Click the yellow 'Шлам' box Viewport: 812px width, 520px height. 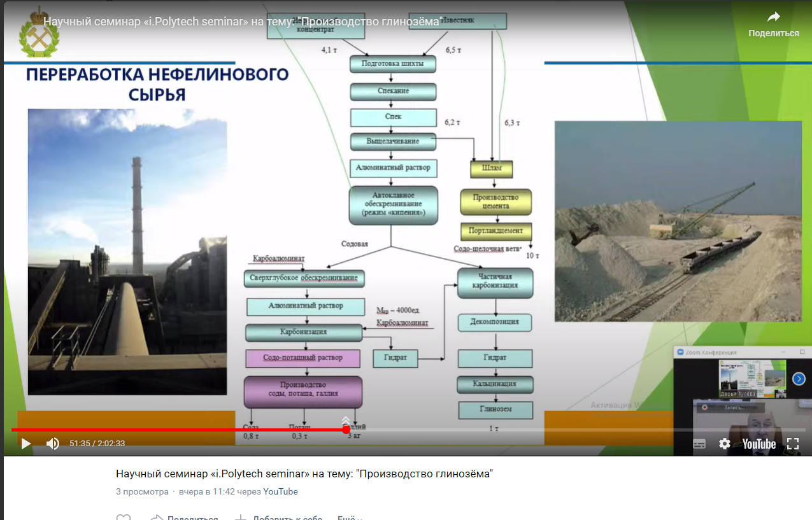[492, 169]
